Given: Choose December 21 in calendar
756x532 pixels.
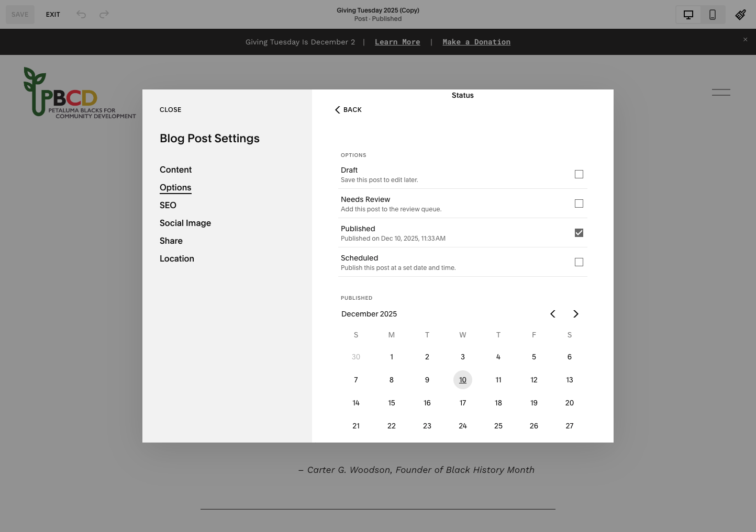Looking at the screenshot, I should tap(356, 426).
